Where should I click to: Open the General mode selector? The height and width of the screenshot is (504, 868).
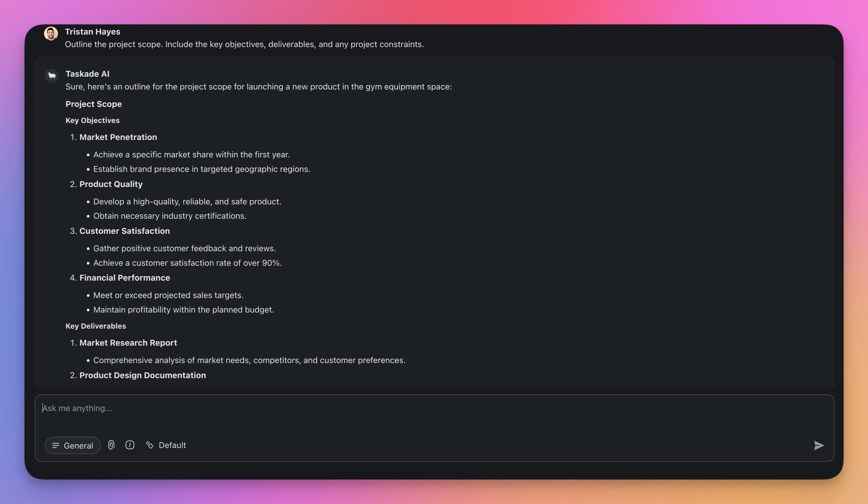pyautogui.click(x=73, y=446)
